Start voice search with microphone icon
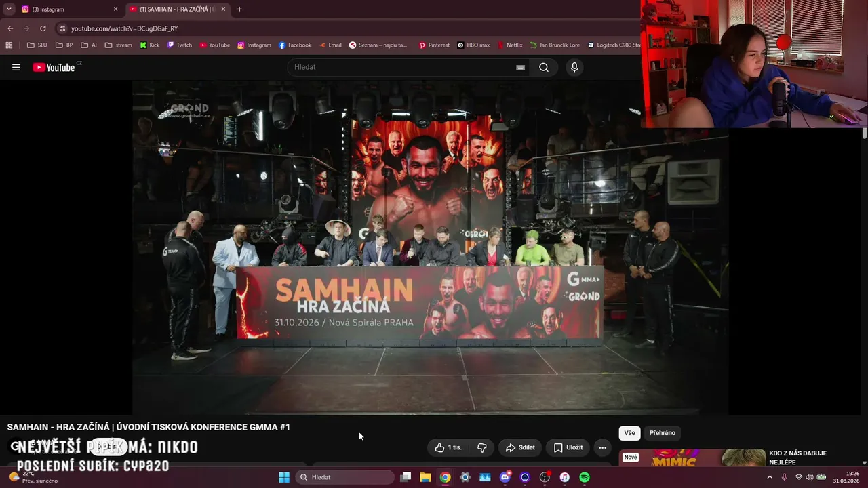The height and width of the screenshot is (488, 868). [x=574, y=67]
